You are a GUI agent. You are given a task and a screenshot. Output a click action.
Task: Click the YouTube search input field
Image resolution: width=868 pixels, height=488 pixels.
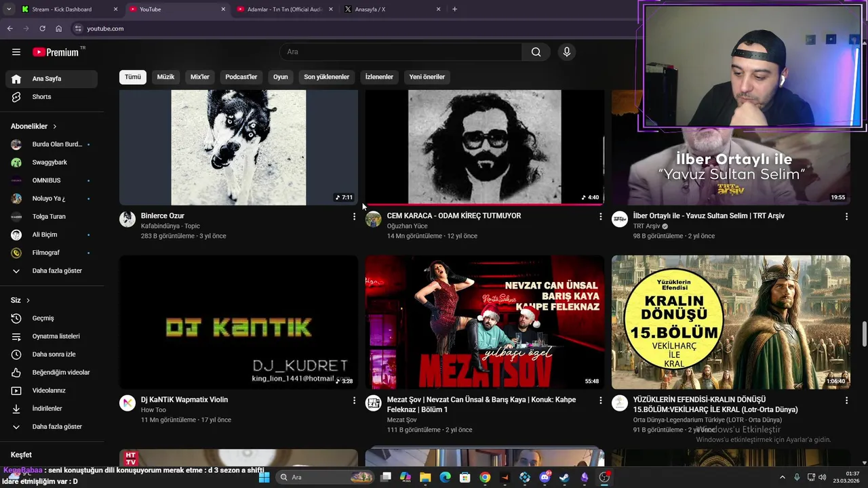tap(401, 52)
